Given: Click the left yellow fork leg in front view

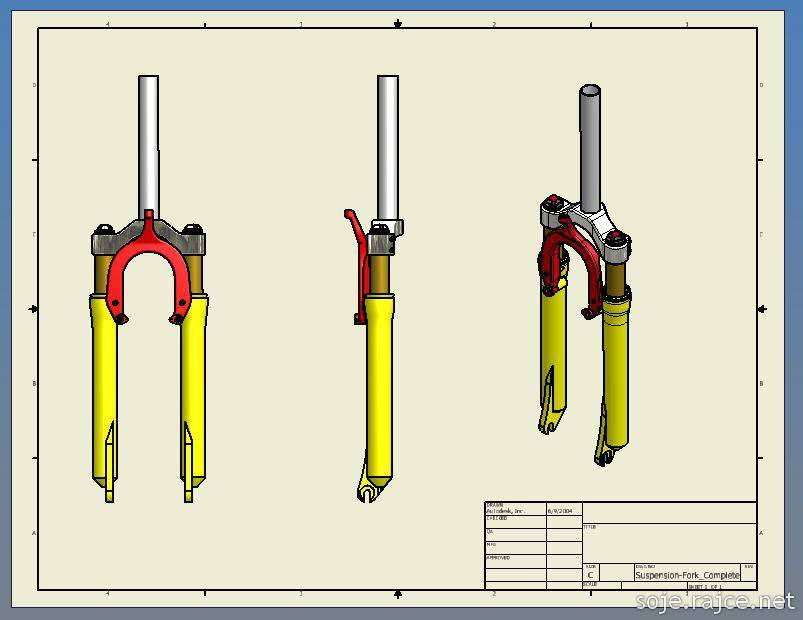Looking at the screenshot, I should tap(103, 380).
